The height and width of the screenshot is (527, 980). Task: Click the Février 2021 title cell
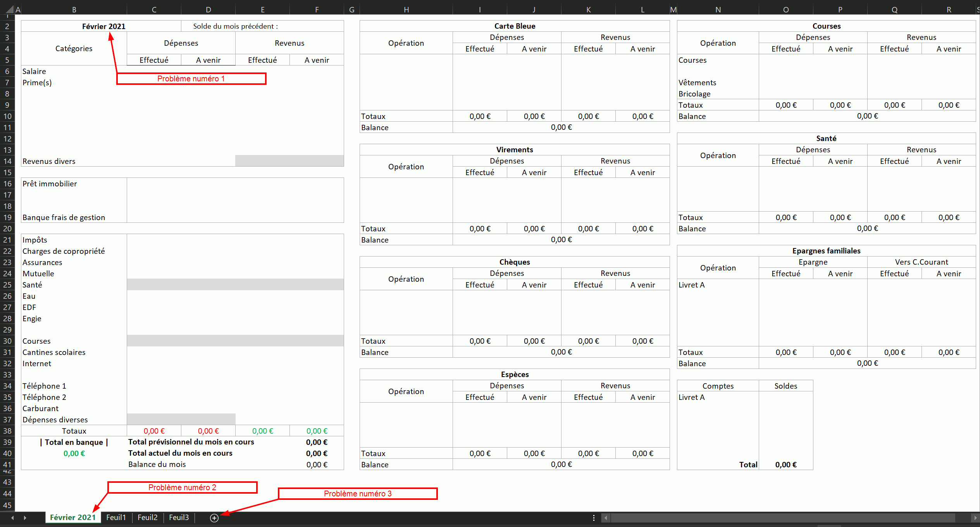click(x=103, y=26)
